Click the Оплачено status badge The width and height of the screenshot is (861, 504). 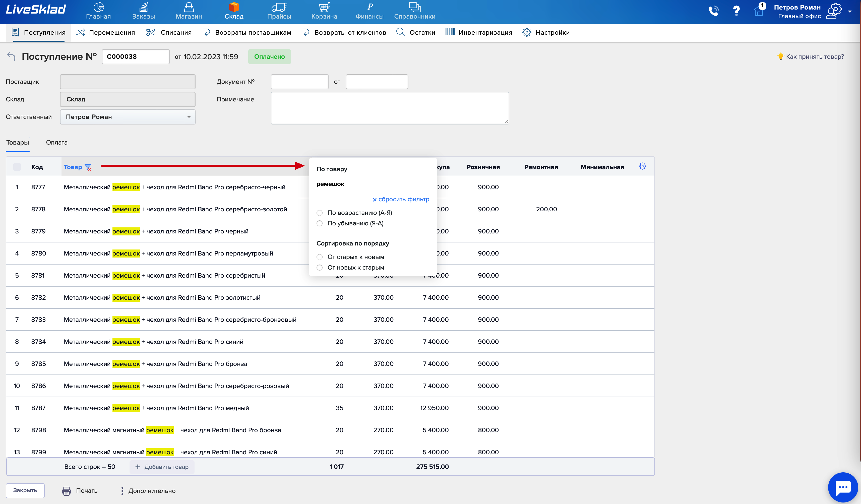[269, 56]
